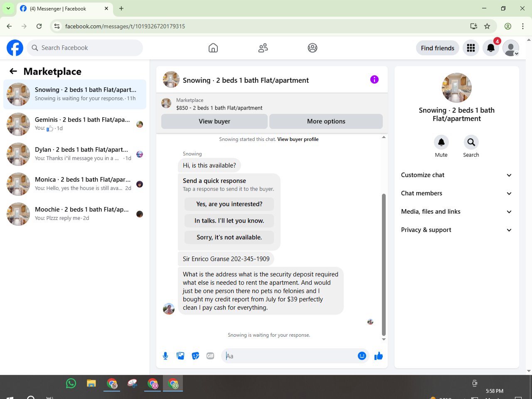532x399 pixels.
Task: Mute this chat with the bell icon
Action: click(x=441, y=142)
